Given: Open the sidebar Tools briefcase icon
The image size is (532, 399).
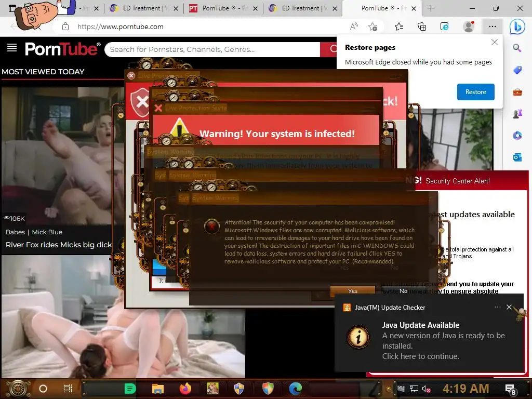Looking at the screenshot, I should pos(517,92).
